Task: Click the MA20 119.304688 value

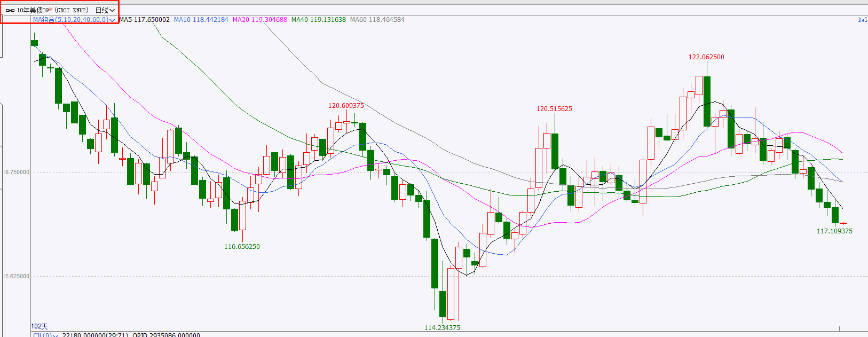Action: (260, 20)
